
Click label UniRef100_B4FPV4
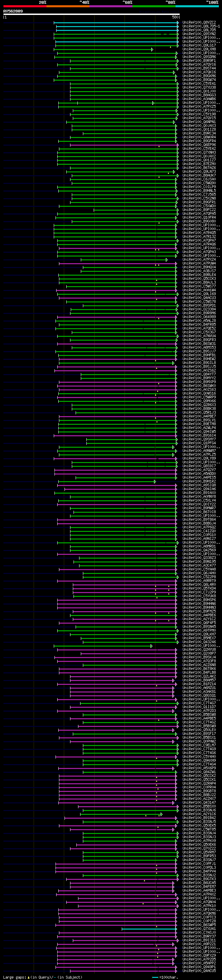tap(199, 871)
